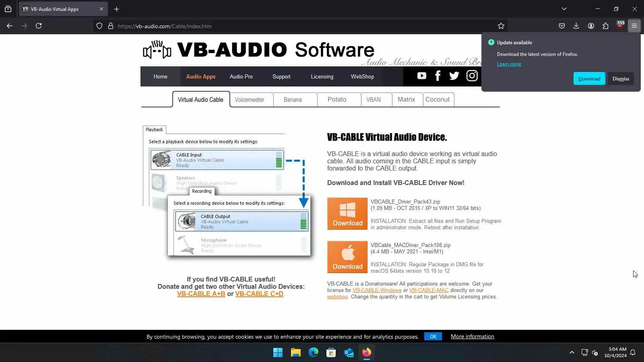This screenshot has width=644, height=362.
Task: Open the VB-Audio Facebook page
Action: (x=438, y=76)
